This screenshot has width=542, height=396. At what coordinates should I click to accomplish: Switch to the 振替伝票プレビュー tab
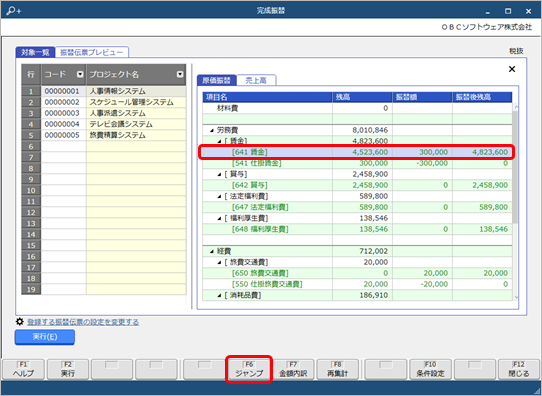coord(92,53)
